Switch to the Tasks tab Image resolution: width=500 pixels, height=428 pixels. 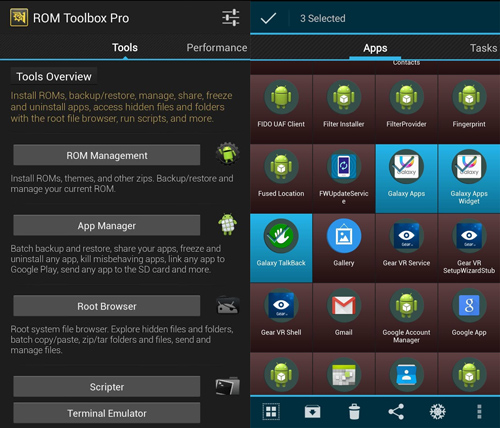click(x=483, y=48)
